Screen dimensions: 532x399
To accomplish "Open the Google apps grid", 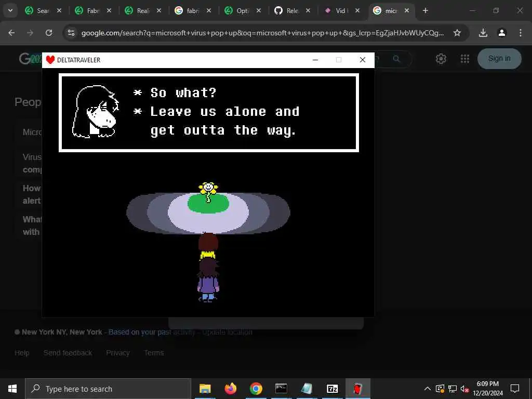I will coord(465,59).
